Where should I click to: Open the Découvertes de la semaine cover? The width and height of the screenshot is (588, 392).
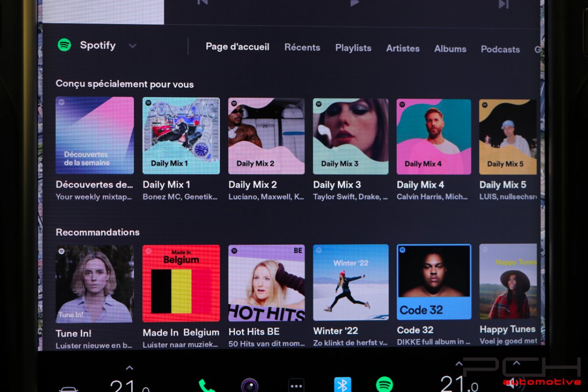[x=95, y=135]
